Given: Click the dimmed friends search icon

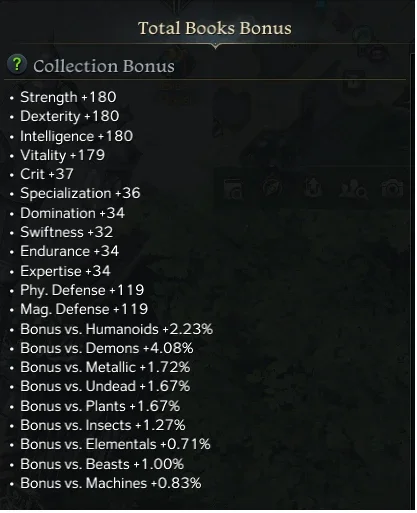Looking at the screenshot, I should 353,189.
